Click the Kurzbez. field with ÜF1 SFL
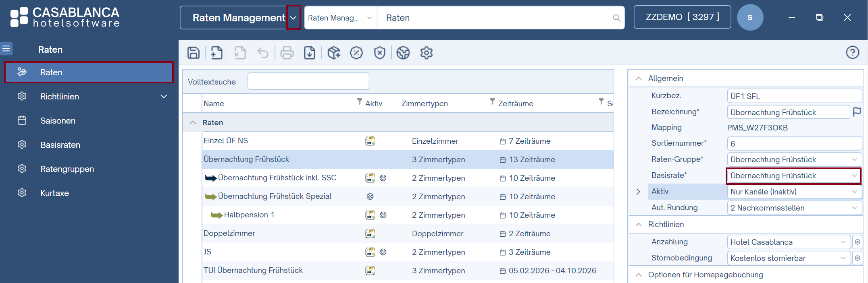 [794, 96]
